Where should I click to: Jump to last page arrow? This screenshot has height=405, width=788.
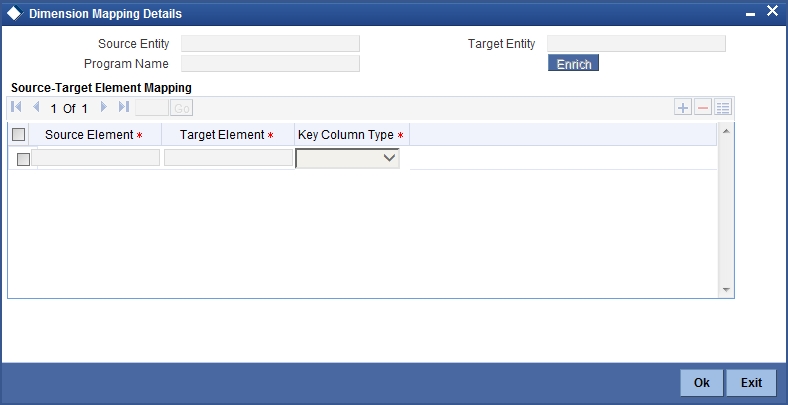[x=124, y=107]
